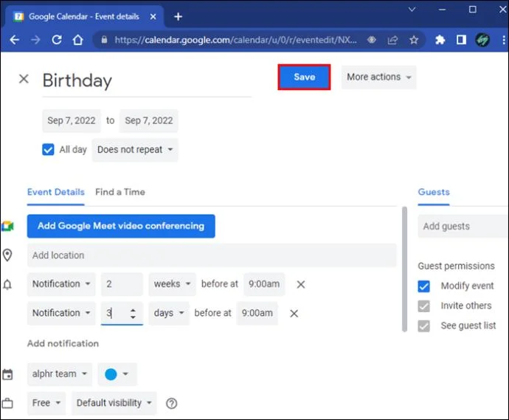Viewport: 509px width, 420px height.
Task: Open the browser home page icon
Action: click(x=78, y=40)
